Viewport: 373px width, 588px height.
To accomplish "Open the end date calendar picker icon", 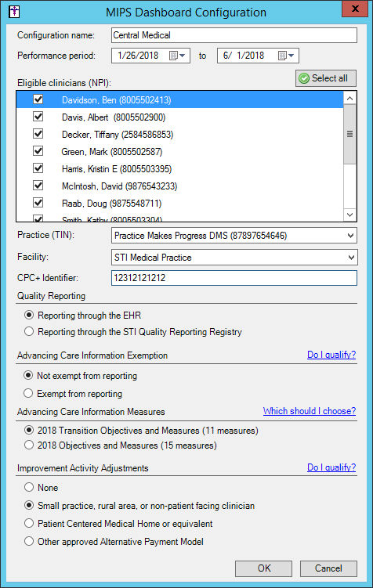I will coord(286,56).
